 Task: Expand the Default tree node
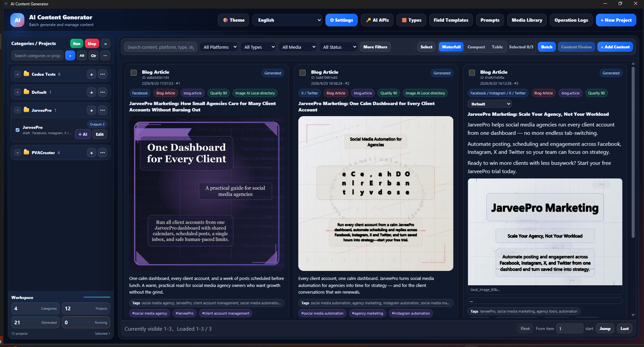[17, 92]
